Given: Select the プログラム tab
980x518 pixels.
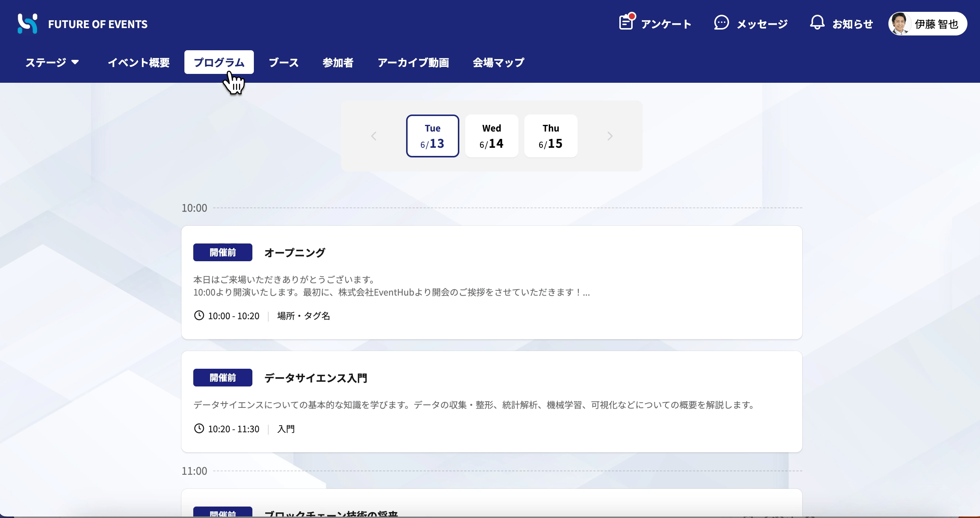Looking at the screenshot, I should [x=219, y=62].
